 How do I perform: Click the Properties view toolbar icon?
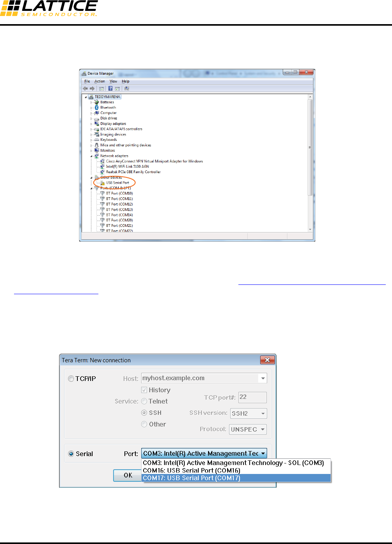point(117,88)
